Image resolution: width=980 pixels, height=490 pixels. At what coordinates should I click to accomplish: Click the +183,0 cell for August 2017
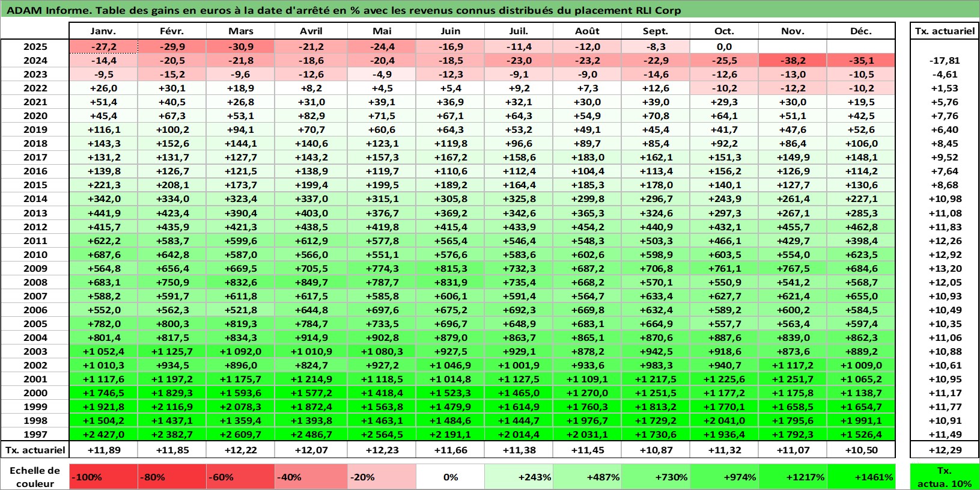[587, 157]
